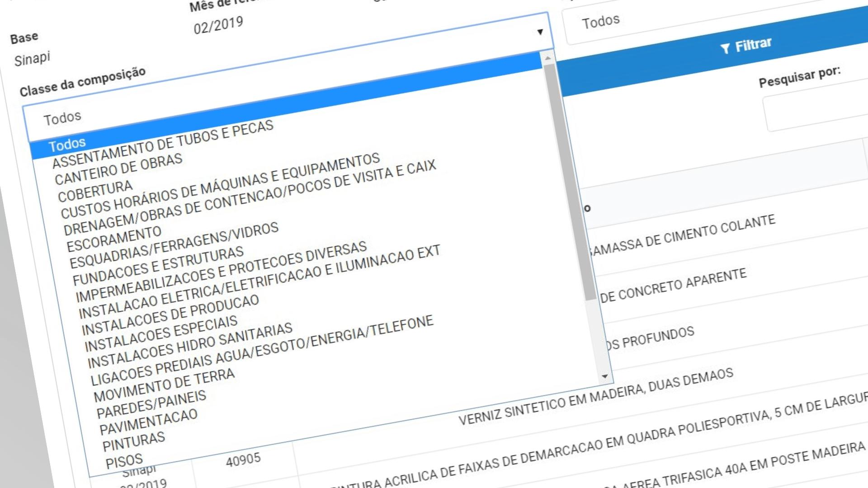Choose ESQUADRIAS/FERRAGENS/VIDROS
Screen dimensions: 868x488
[x=174, y=245]
